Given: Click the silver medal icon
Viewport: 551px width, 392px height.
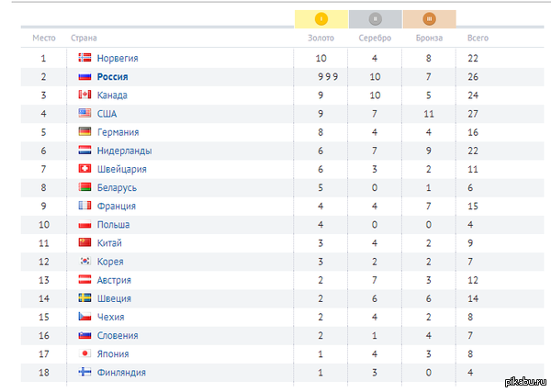Looking at the screenshot, I should click(x=375, y=18).
